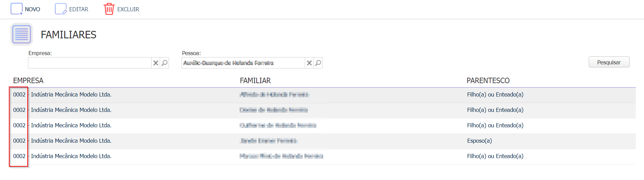This screenshot has width=644, height=180.
Task: Click the Pesquisar button
Action: coord(609,62)
